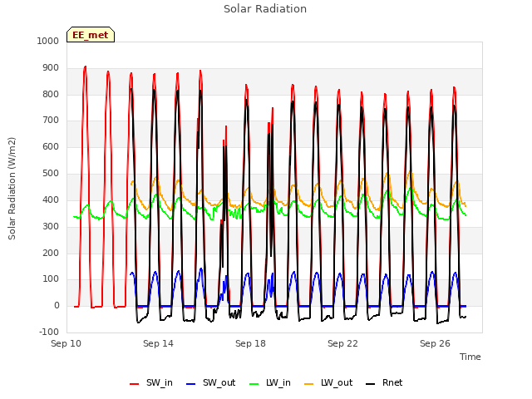The image size is (532, 399).
Task: Toggle the LW_out legend entry
Action: coord(328,383)
